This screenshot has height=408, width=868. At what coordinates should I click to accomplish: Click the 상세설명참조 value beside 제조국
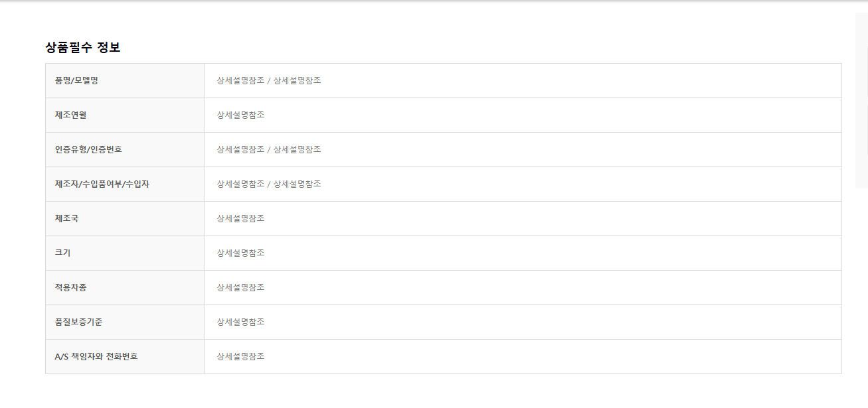click(240, 219)
